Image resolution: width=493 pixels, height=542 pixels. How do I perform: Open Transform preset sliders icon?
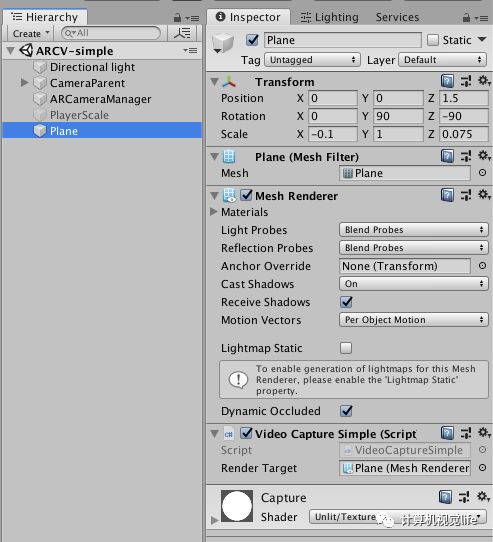click(x=465, y=82)
